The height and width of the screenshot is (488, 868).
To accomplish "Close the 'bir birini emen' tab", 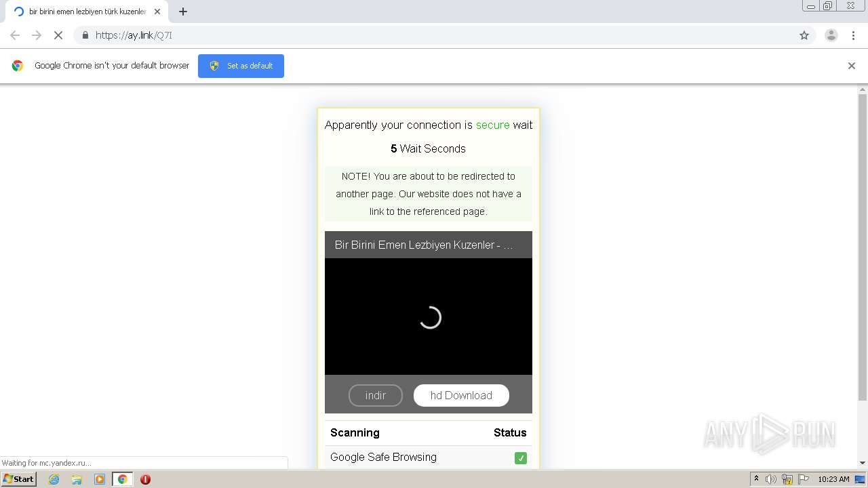I will pyautogui.click(x=157, y=12).
